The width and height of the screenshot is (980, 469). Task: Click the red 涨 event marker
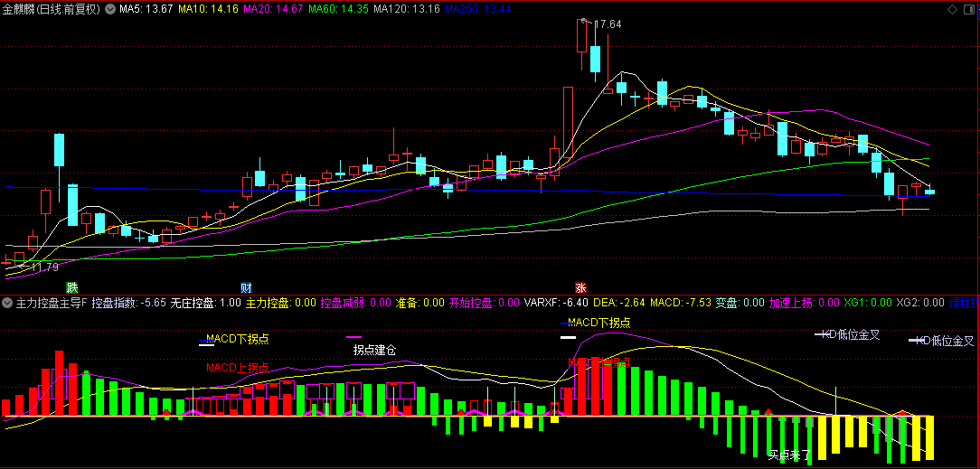[580, 288]
